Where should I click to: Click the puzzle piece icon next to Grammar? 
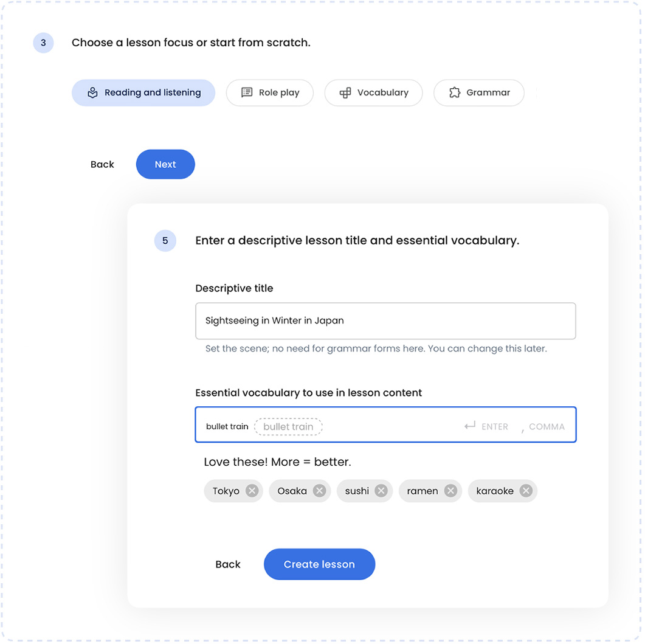click(x=454, y=92)
